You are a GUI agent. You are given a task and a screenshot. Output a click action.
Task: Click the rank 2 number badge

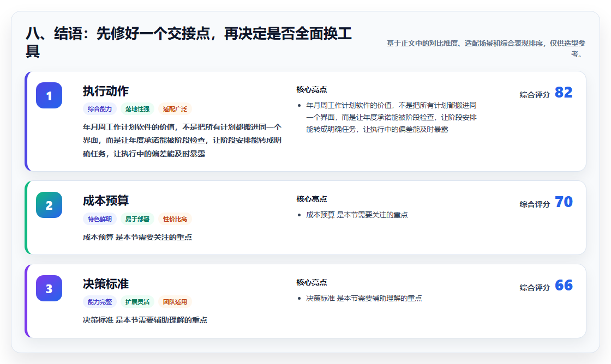49,205
